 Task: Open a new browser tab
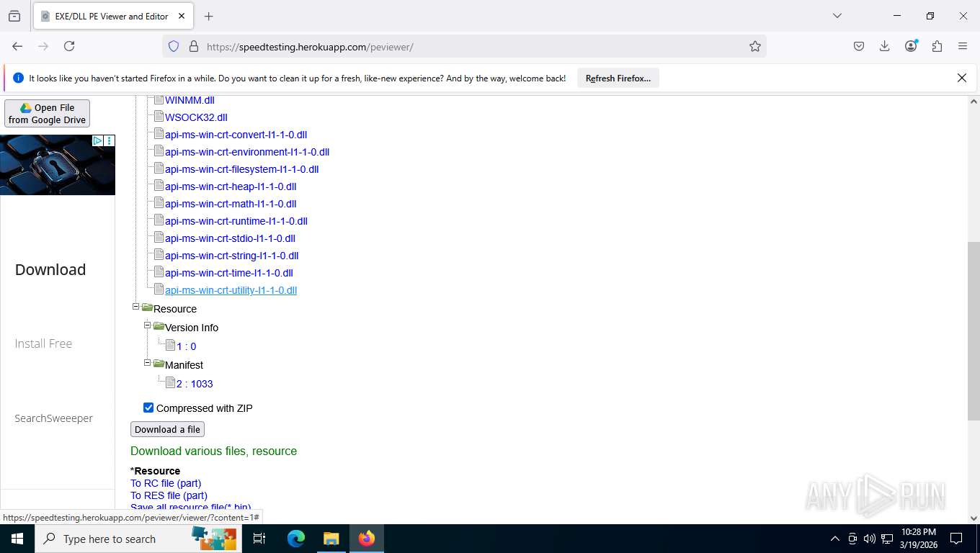(209, 16)
